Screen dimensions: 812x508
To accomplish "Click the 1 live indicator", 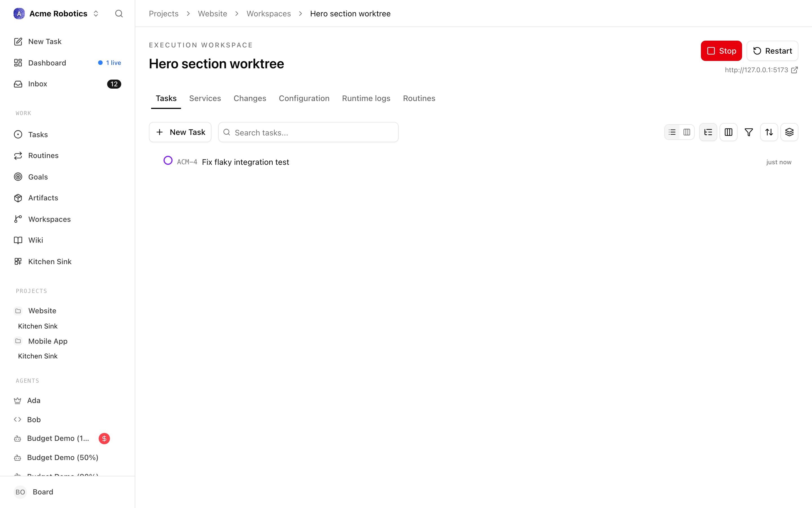I will coord(110,63).
